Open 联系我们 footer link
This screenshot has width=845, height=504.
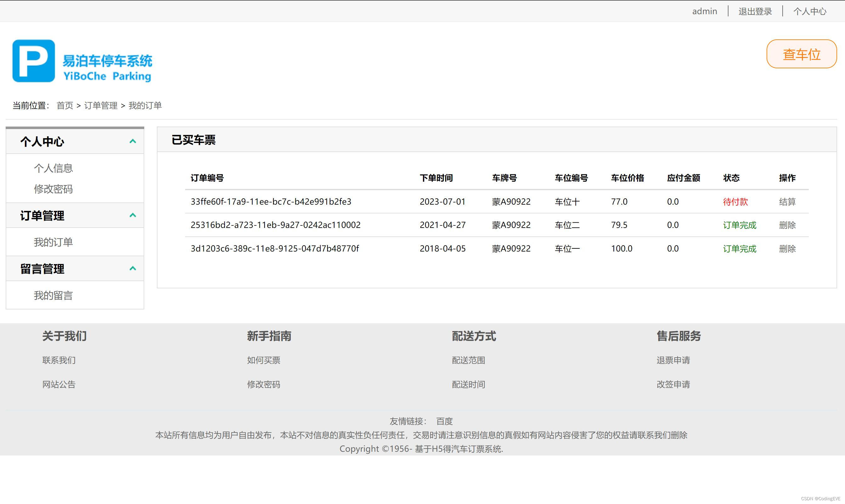click(59, 360)
